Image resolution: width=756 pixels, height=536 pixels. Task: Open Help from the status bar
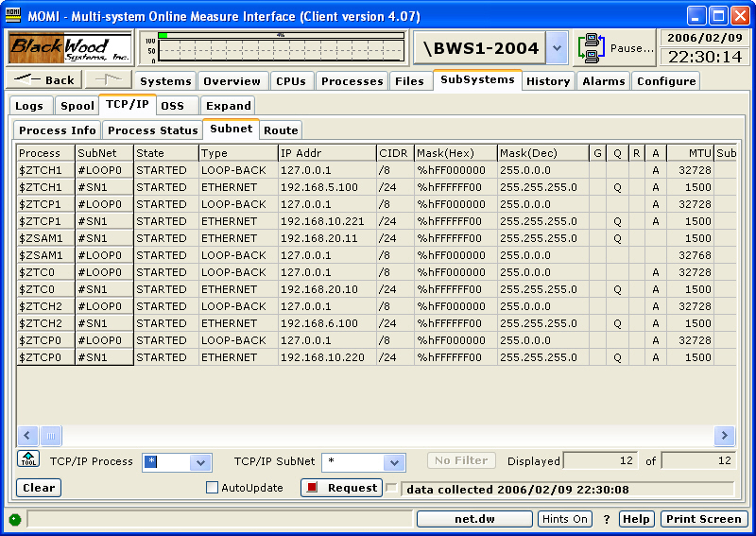(x=636, y=519)
